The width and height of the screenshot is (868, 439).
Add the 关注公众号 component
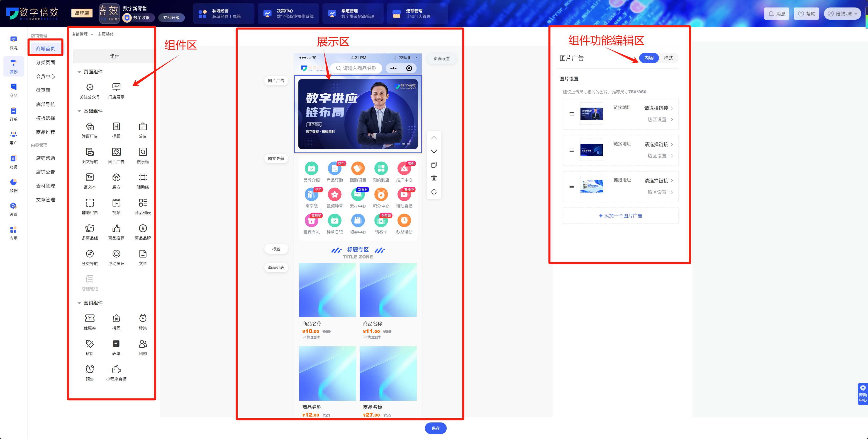coord(90,91)
